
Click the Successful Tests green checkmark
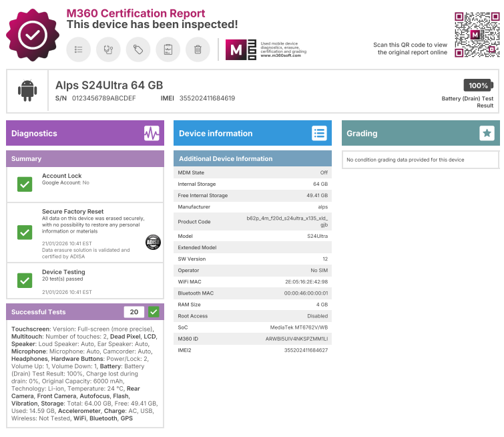point(154,312)
